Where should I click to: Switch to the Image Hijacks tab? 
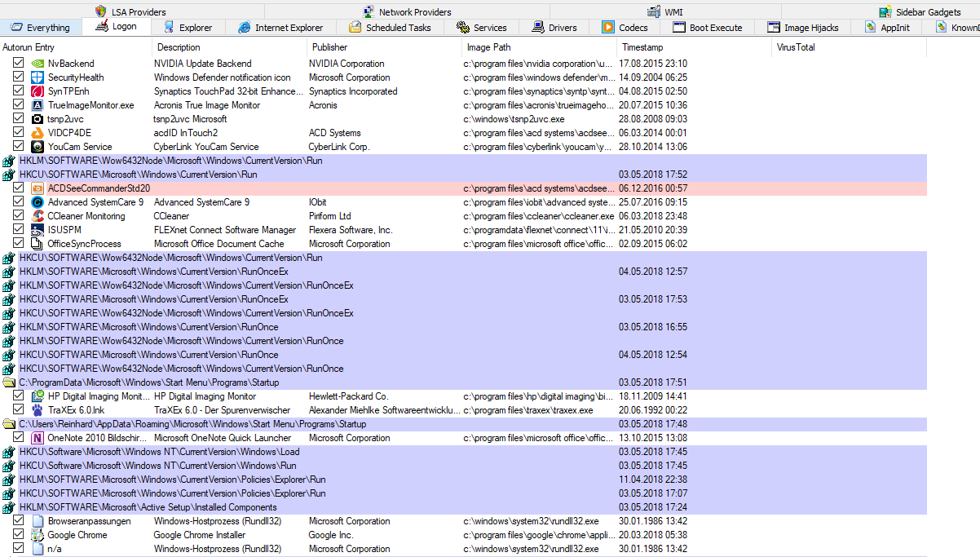(803, 28)
